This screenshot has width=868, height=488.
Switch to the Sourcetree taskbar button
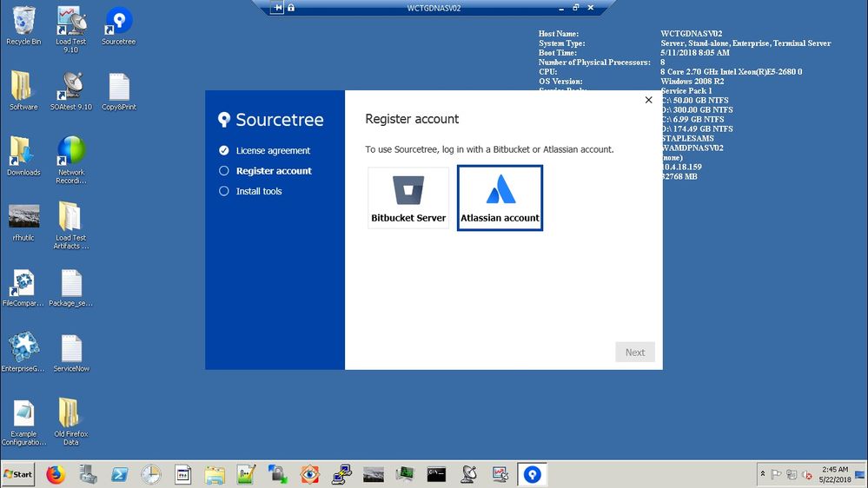pos(532,475)
